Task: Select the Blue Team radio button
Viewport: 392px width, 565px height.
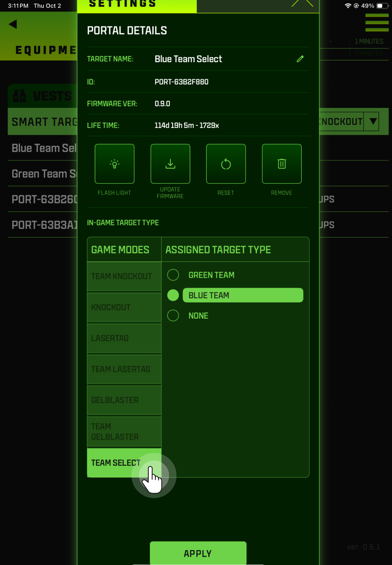Action: [173, 295]
